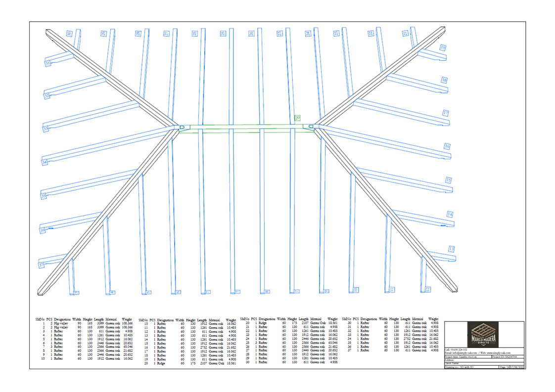
Task: Select rafter label 35 in the roof drawing
Action: tap(44, 196)
